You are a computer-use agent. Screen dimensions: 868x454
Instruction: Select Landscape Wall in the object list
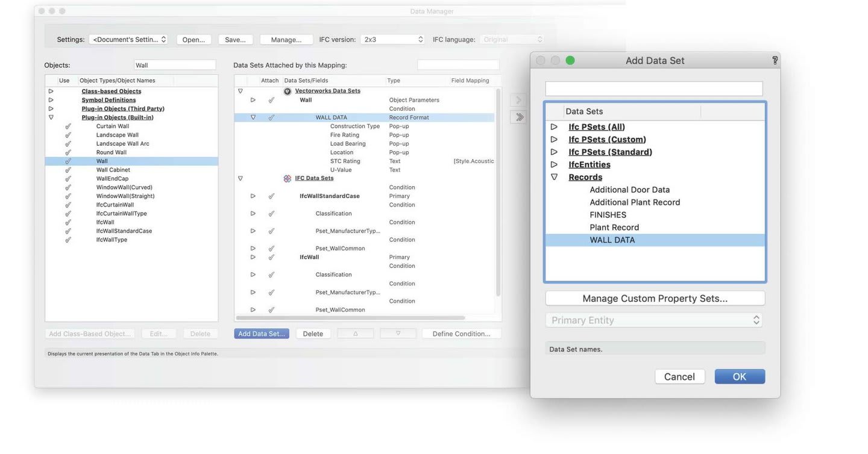(117, 135)
